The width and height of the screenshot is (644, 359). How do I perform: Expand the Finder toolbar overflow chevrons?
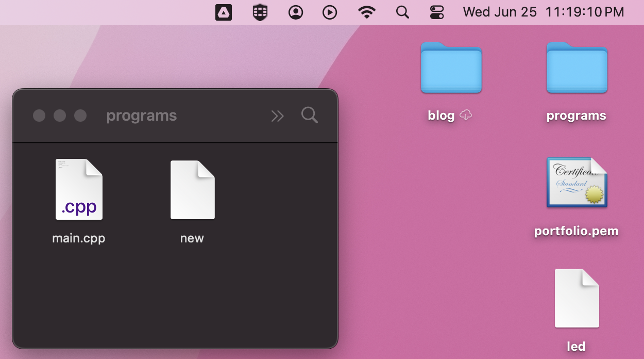tap(277, 116)
